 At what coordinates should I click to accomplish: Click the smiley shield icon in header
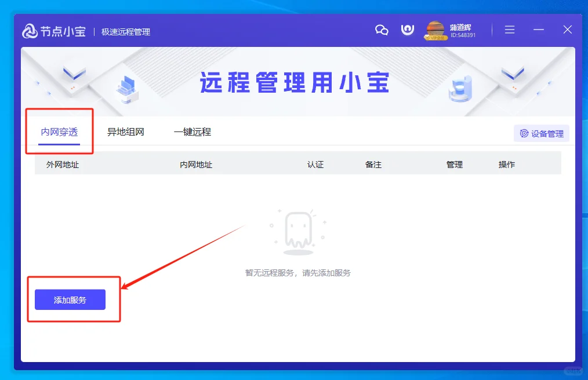coord(408,30)
